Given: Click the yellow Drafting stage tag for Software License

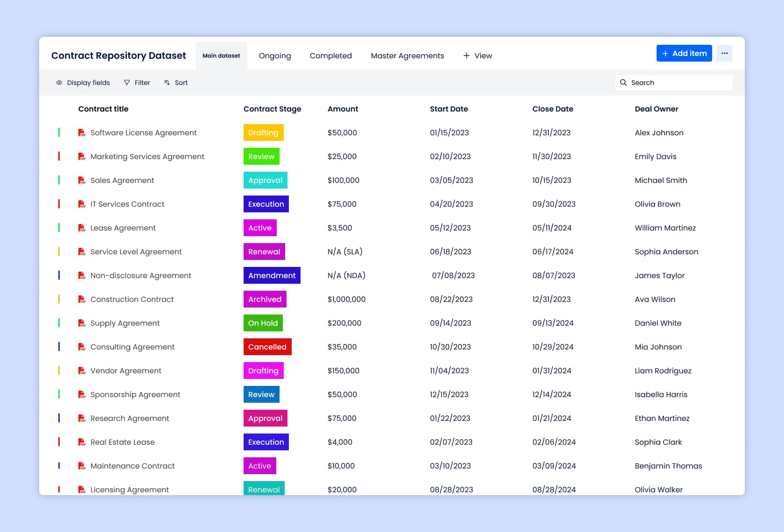Looking at the screenshot, I should [263, 133].
